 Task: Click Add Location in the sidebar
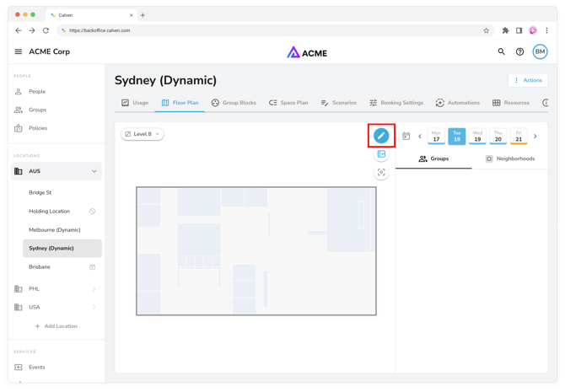(x=56, y=326)
